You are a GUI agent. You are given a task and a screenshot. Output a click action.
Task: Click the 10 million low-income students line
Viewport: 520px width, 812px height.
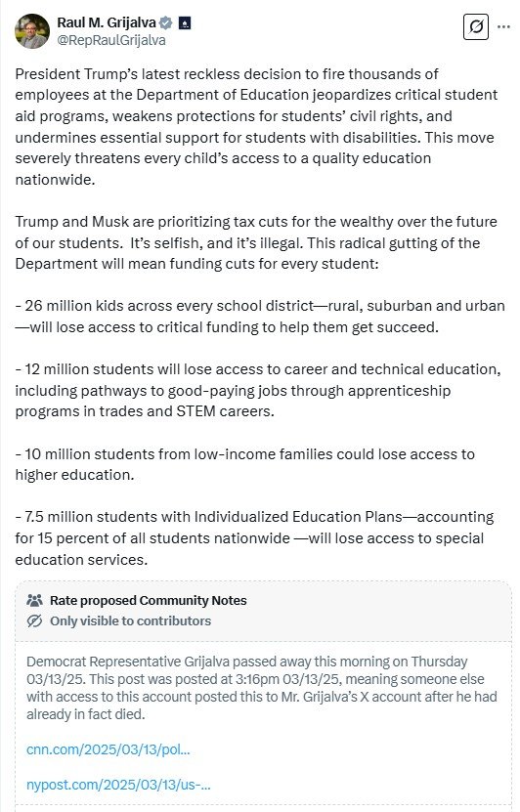[x=245, y=464]
